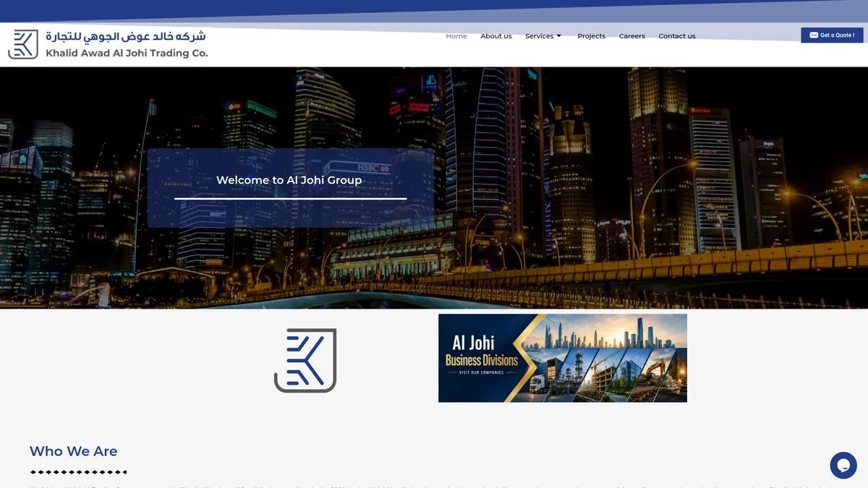The image size is (868, 488).
Task: Navigate to Projects page
Action: pos(592,36)
